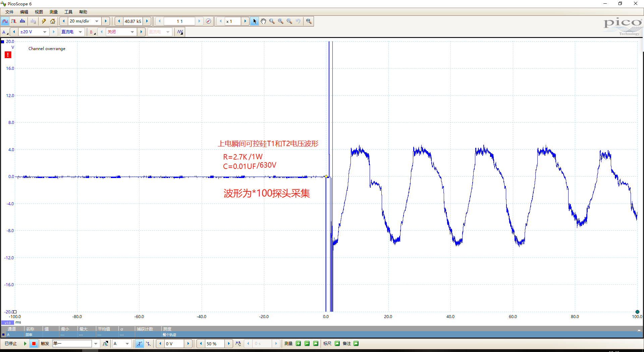644x352 pixels.
Task: Click the red Channel overrange warning icon
Action: point(8,55)
